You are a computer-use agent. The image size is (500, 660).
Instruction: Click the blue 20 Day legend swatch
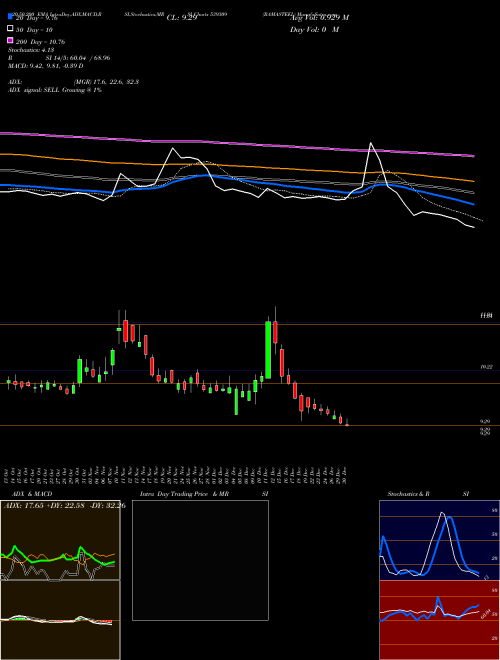coord(10,16)
